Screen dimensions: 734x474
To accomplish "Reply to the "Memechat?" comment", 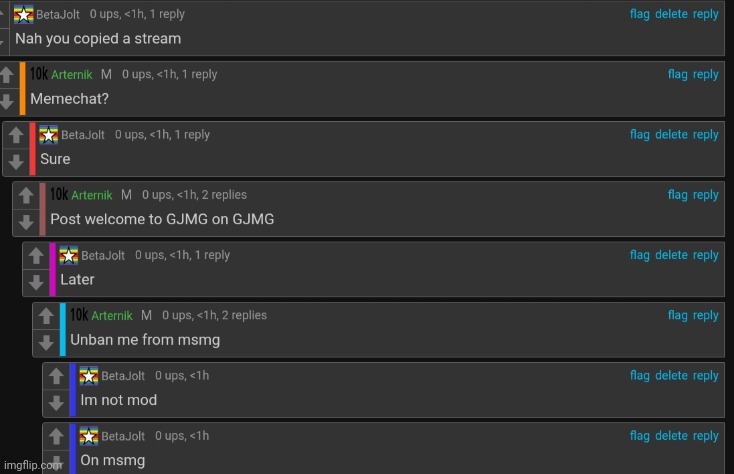I will 705,74.
